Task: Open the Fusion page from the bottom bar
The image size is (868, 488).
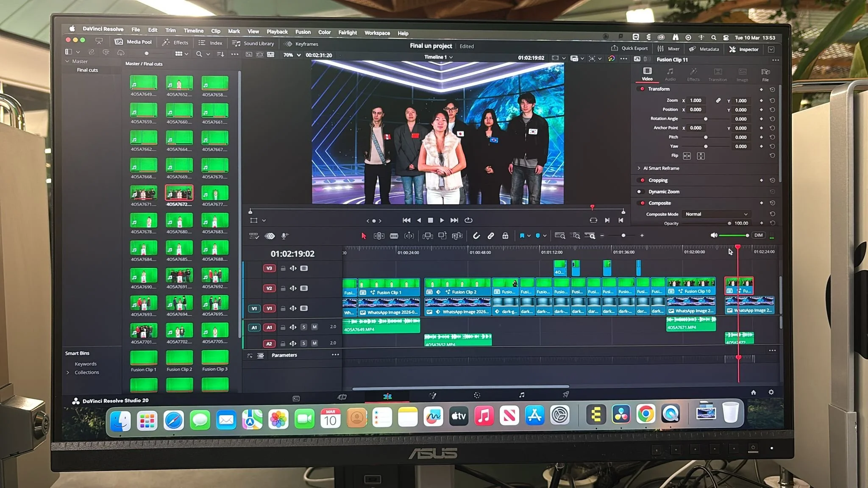Action: point(433,396)
